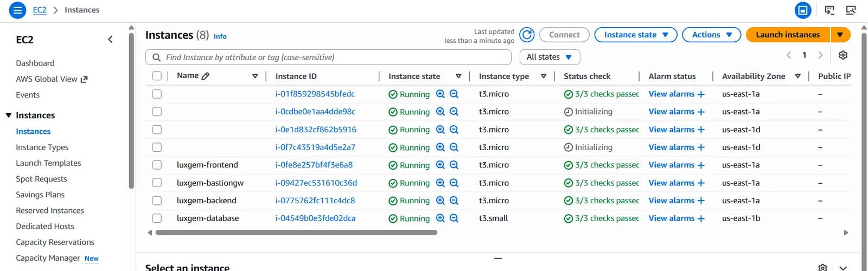Select the luxgem-bastiongw instance checkbox
The image size is (868, 271).
coord(157,183)
